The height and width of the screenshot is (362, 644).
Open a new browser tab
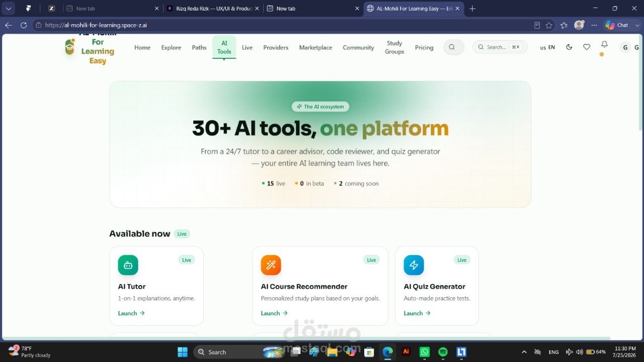pos(472,9)
